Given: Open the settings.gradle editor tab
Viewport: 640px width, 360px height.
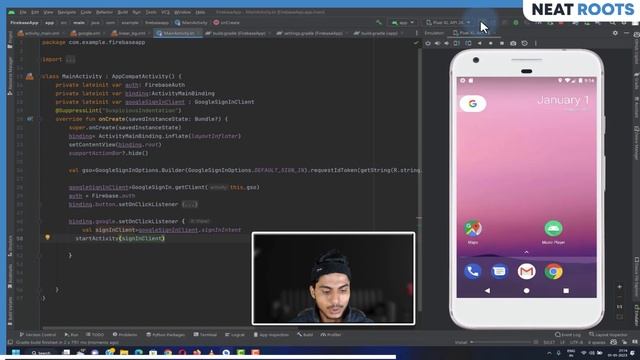Looking at the screenshot, I should [x=310, y=33].
